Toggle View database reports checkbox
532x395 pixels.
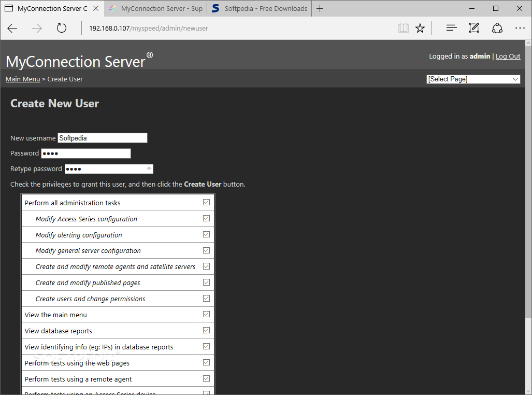(x=206, y=330)
